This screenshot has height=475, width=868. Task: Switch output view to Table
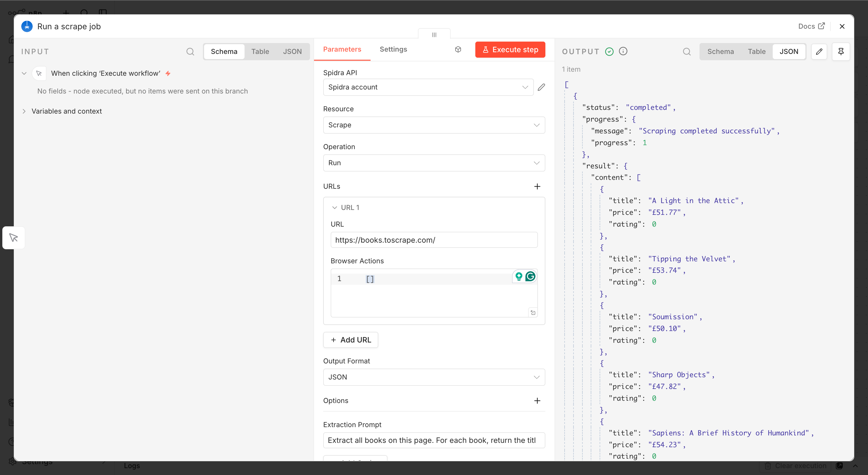(x=756, y=52)
